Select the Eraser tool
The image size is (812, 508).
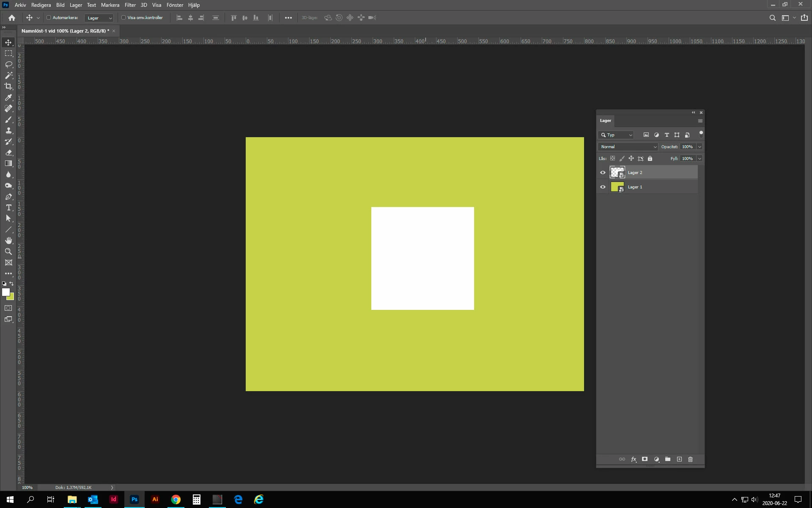[8, 152]
